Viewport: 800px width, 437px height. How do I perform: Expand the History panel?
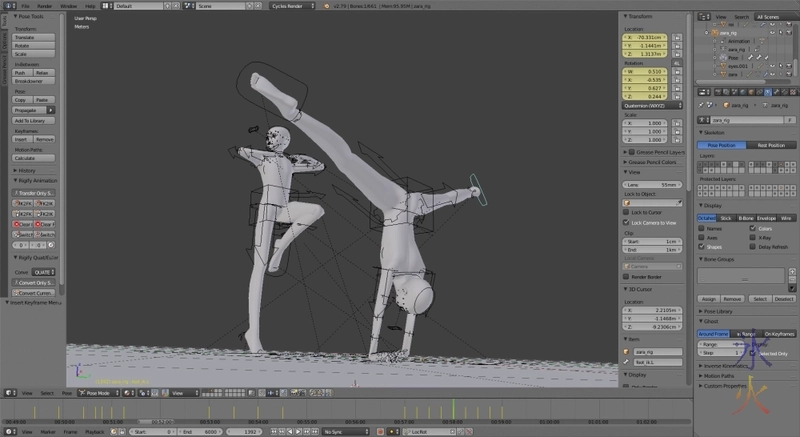pyautogui.click(x=27, y=170)
